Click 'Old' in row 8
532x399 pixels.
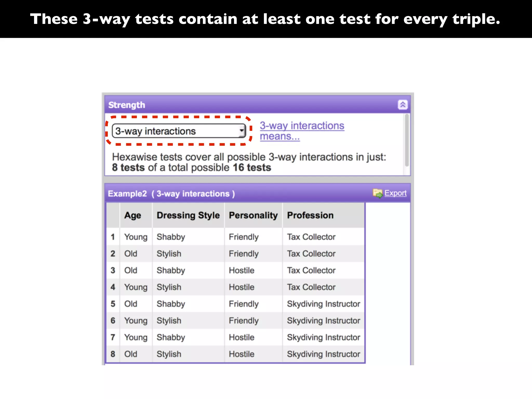(131, 354)
